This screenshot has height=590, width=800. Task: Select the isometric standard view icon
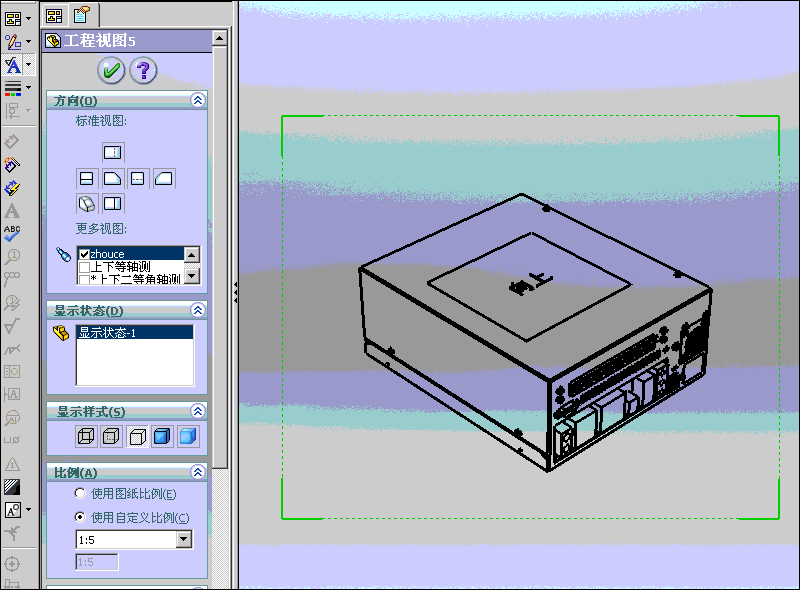click(x=87, y=204)
